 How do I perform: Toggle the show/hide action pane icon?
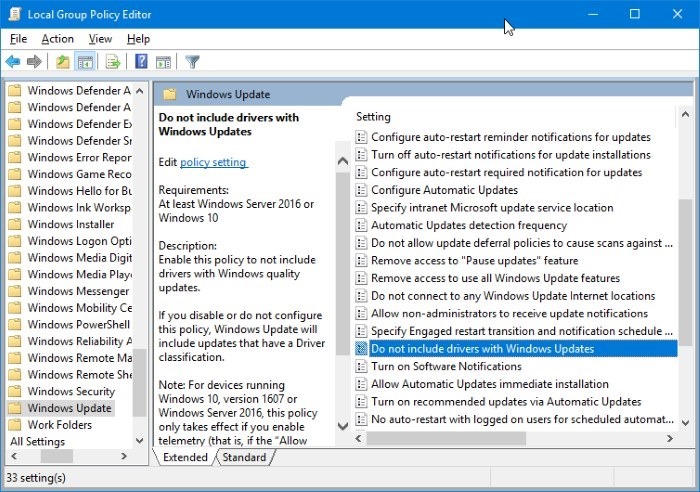coord(163,62)
